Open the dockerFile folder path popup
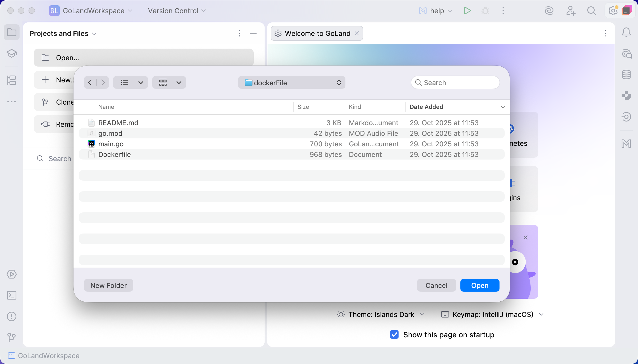The height and width of the screenshot is (364, 638). coord(292,83)
